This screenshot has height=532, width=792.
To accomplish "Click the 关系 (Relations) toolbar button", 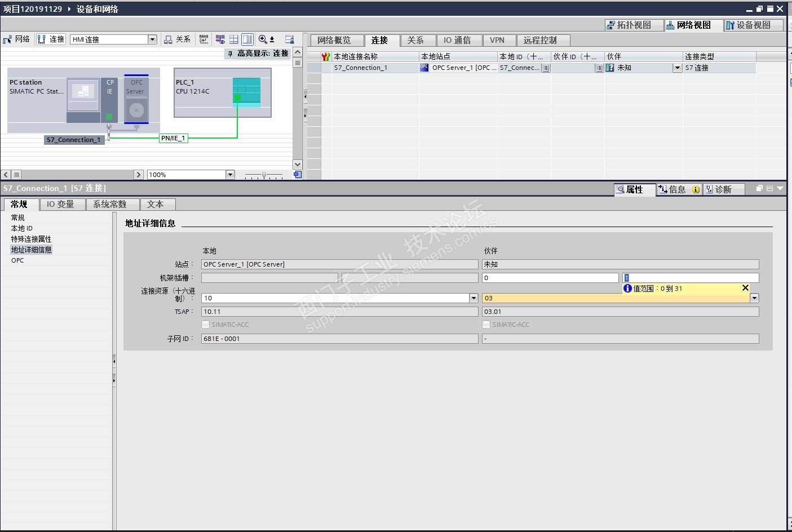I will coord(178,39).
